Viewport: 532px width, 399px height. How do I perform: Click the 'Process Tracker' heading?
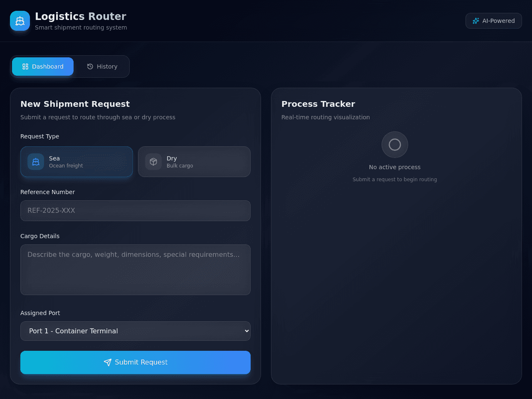click(x=318, y=104)
